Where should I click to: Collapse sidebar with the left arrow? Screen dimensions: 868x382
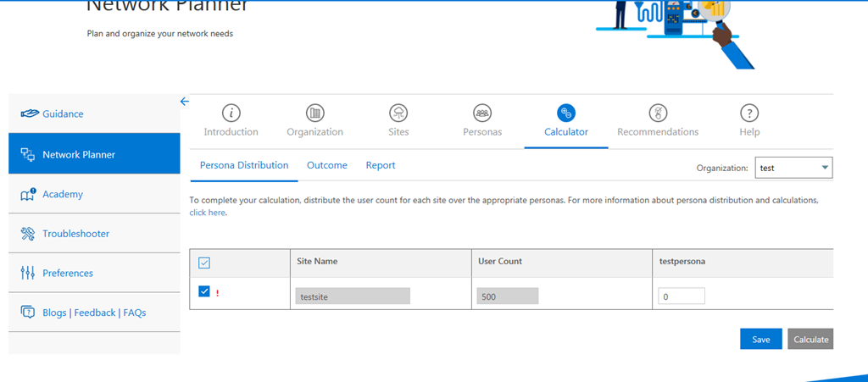tap(185, 102)
